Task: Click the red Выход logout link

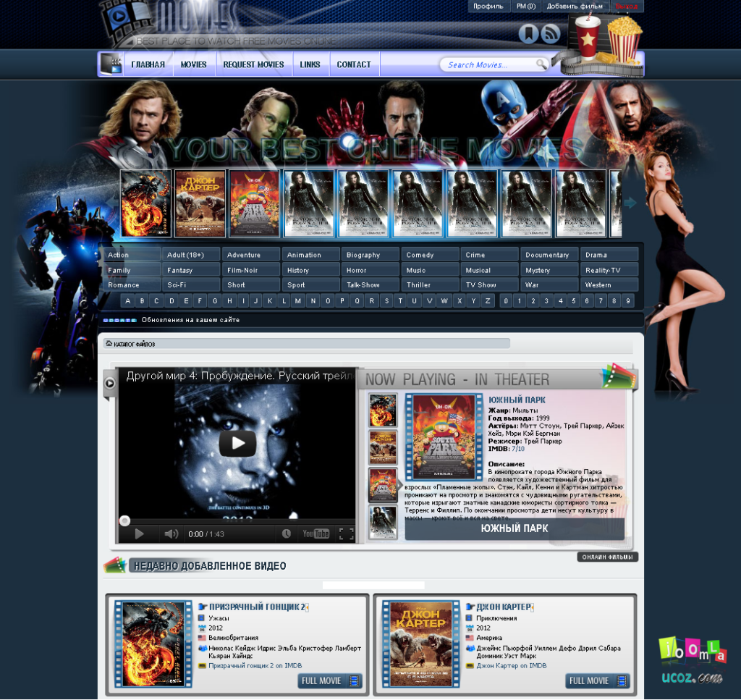Action: (x=627, y=6)
